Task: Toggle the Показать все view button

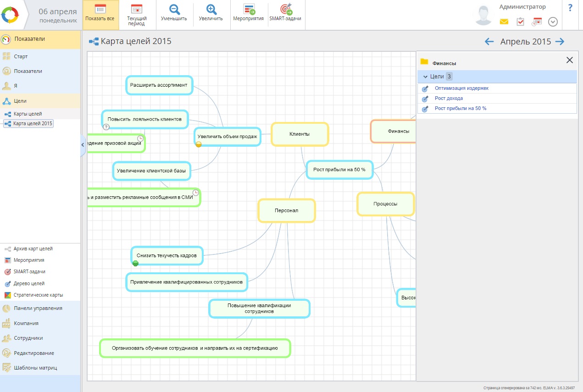Action: (100, 13)
